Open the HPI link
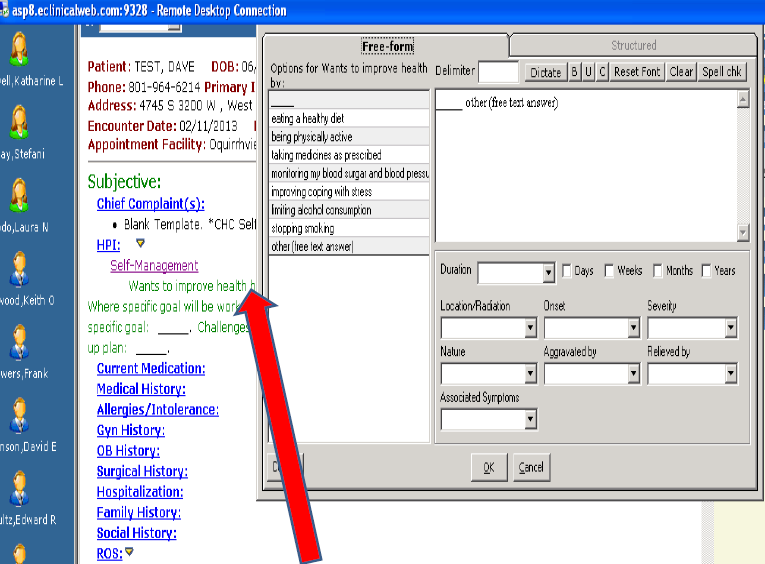Screen dimensions: 765x564 click(108, 245)
